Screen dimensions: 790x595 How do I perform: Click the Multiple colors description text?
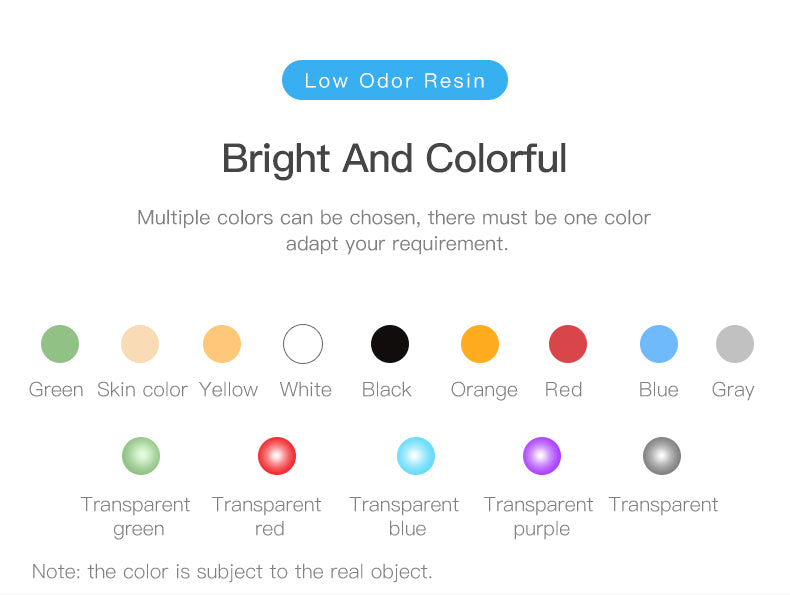[x=395, y=230]
